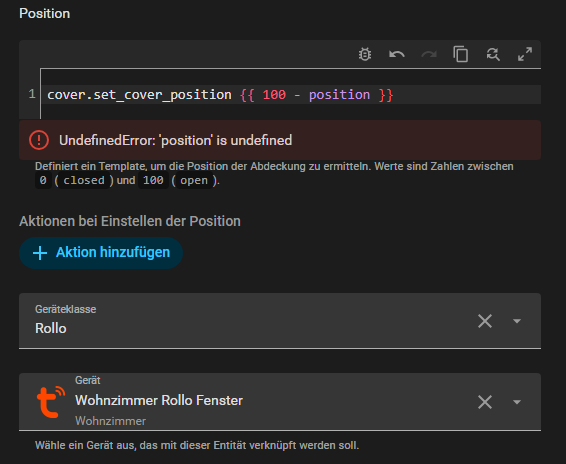Open find and replace in editor
The width and height of the screenshot is (566, 464).
493,55
